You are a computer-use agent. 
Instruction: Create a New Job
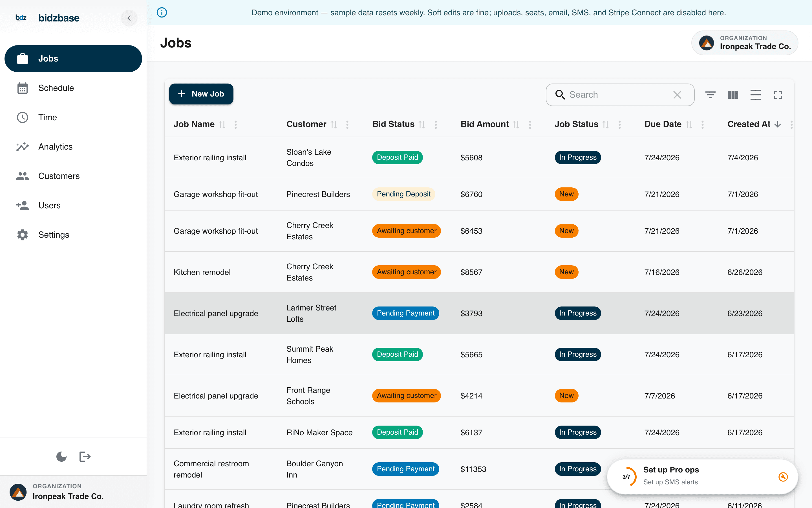click(201, 94)
